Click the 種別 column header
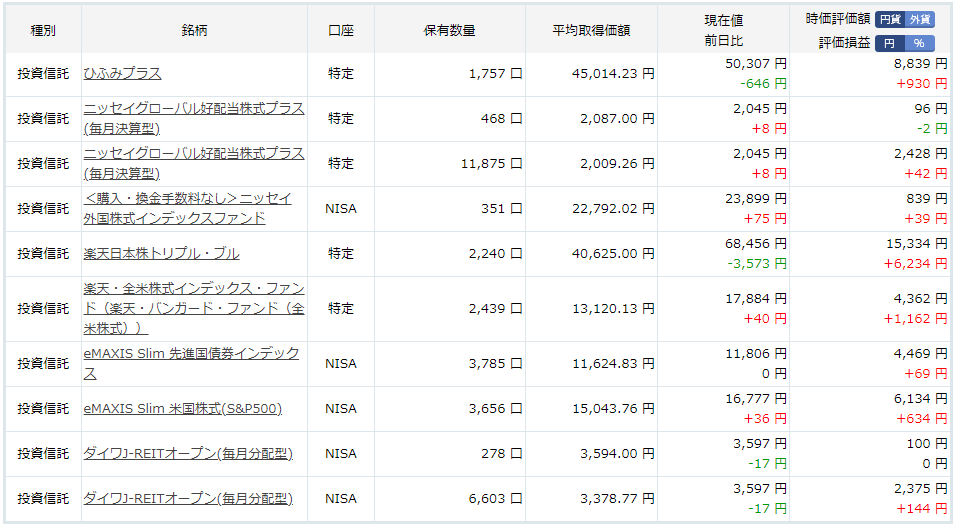The image size is (956, 528). [43, 30]
